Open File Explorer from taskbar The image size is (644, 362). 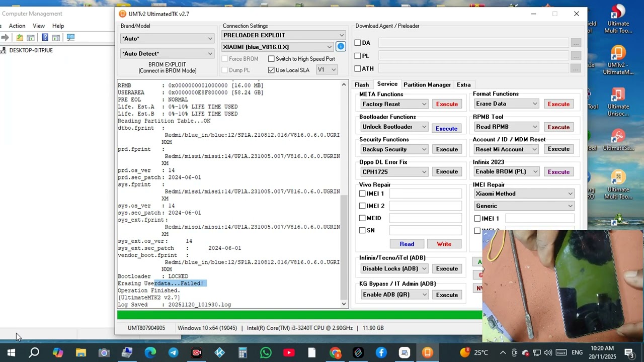pyautogui.click(x=80, y=353)
